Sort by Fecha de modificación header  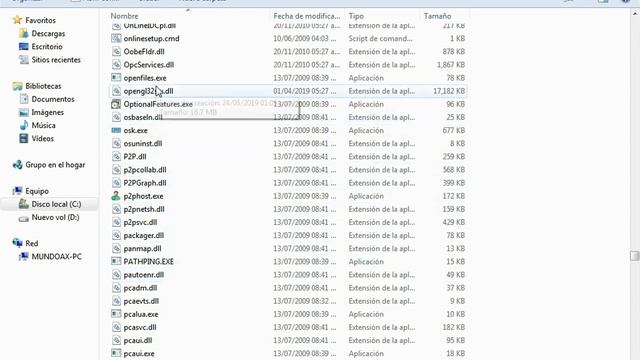(308, 16)
